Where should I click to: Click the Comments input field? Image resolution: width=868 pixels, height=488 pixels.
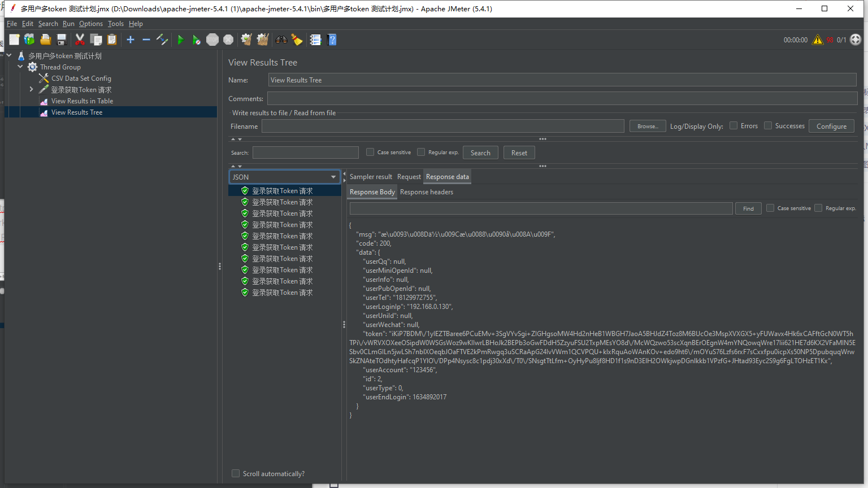(x=562, y=98)
